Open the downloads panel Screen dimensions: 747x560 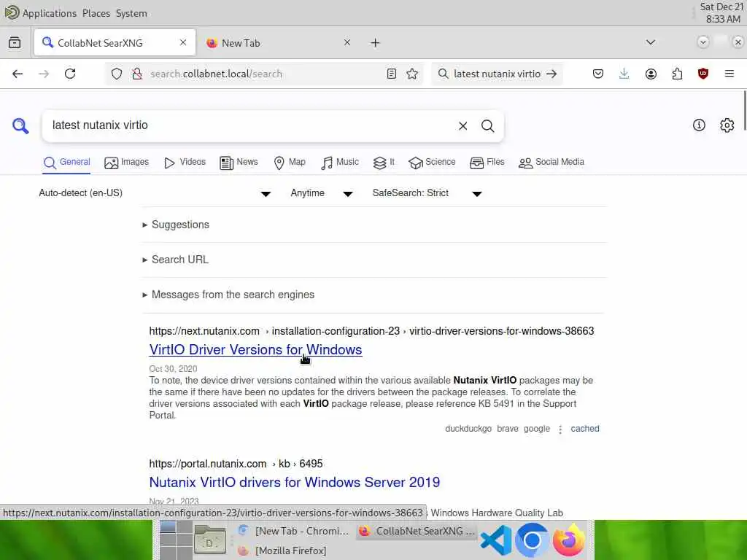(x=624, y=74)
